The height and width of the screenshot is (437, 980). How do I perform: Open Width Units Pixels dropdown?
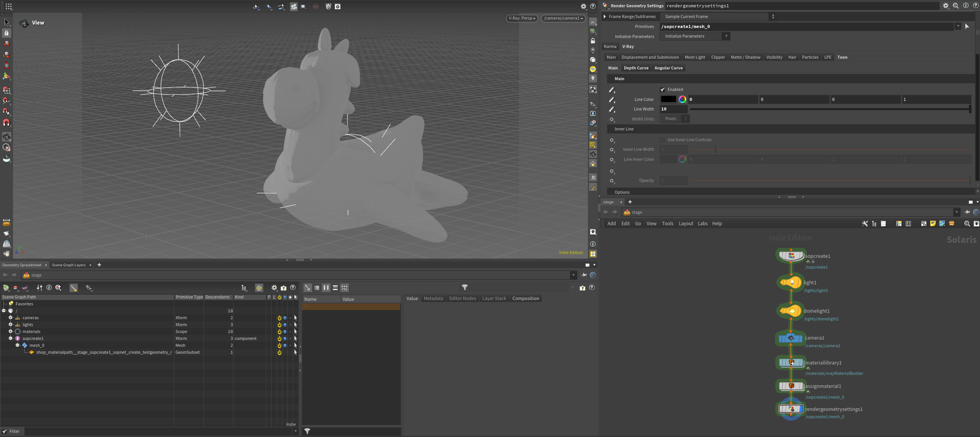[x=675, y=119]
